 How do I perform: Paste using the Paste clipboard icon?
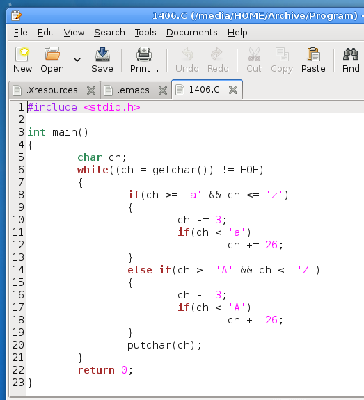click(x=313, y=54)
